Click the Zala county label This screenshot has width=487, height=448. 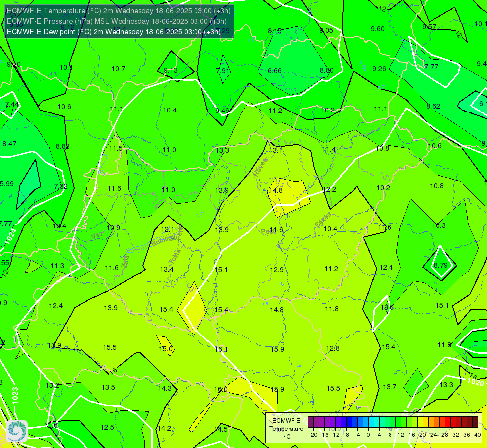tap(125, 261)
